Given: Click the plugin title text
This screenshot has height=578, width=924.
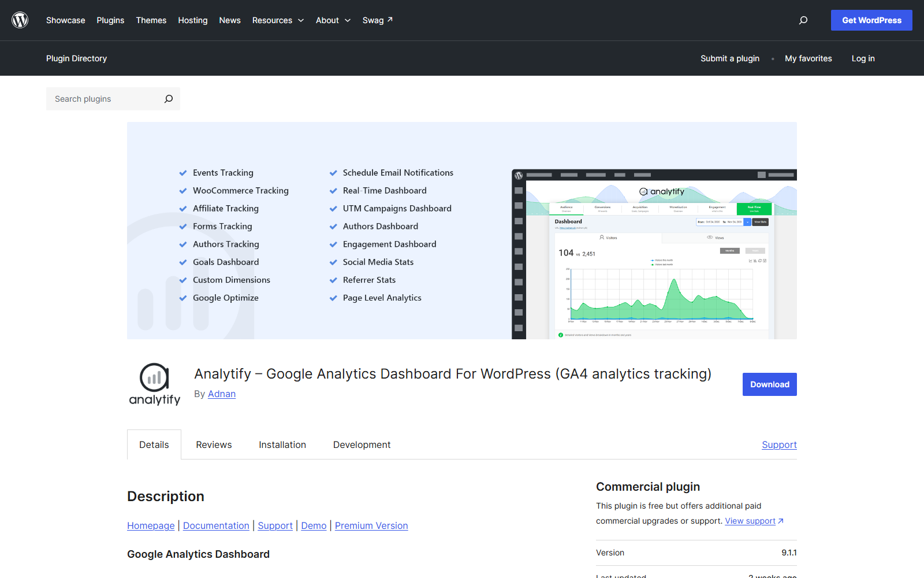Looking at the screenshot, I should click(x=453, y=374).
